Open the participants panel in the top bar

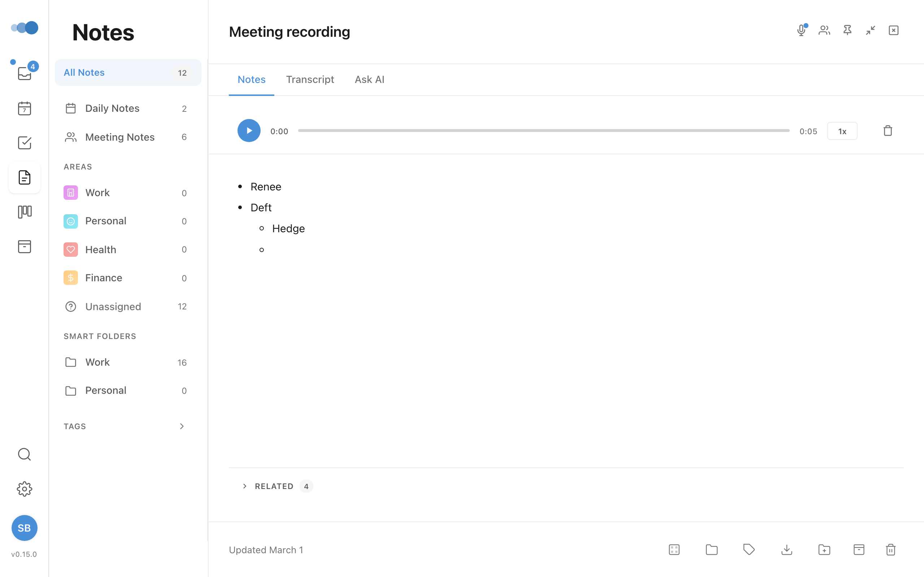(x=824, y=30)
